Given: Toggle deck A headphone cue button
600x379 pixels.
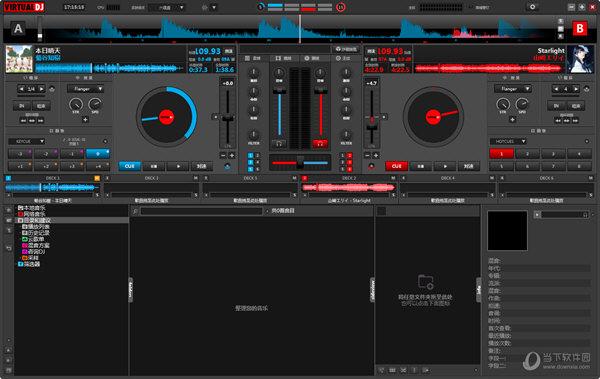Looking at the screenshot, I should tap(279, 144).
